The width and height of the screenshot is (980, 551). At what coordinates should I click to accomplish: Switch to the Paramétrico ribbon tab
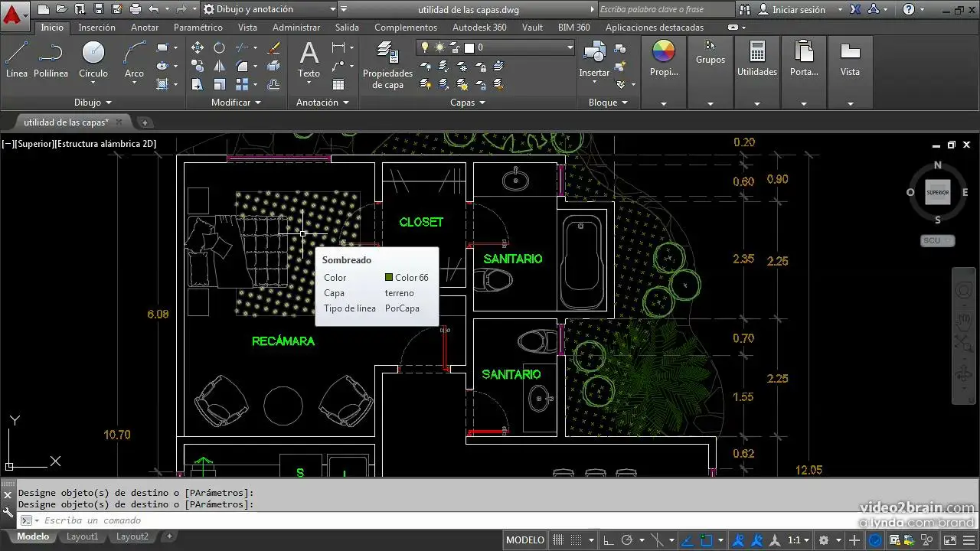[x=198, y=27]
